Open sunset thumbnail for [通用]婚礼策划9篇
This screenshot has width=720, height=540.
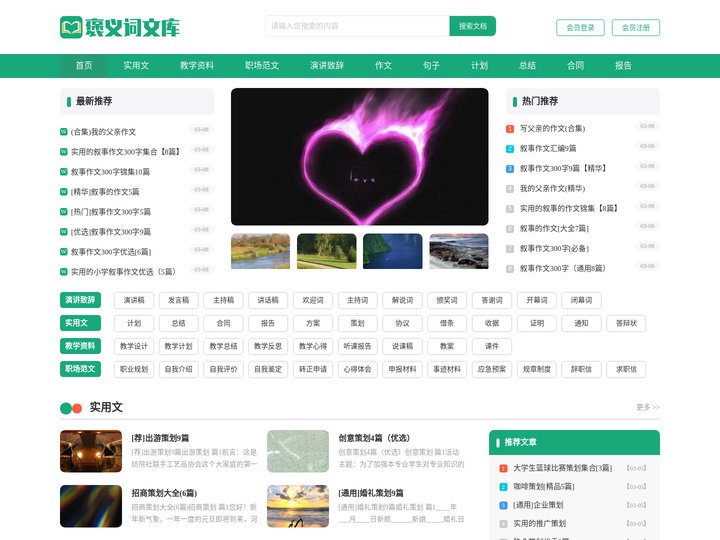tap(298, 506)
